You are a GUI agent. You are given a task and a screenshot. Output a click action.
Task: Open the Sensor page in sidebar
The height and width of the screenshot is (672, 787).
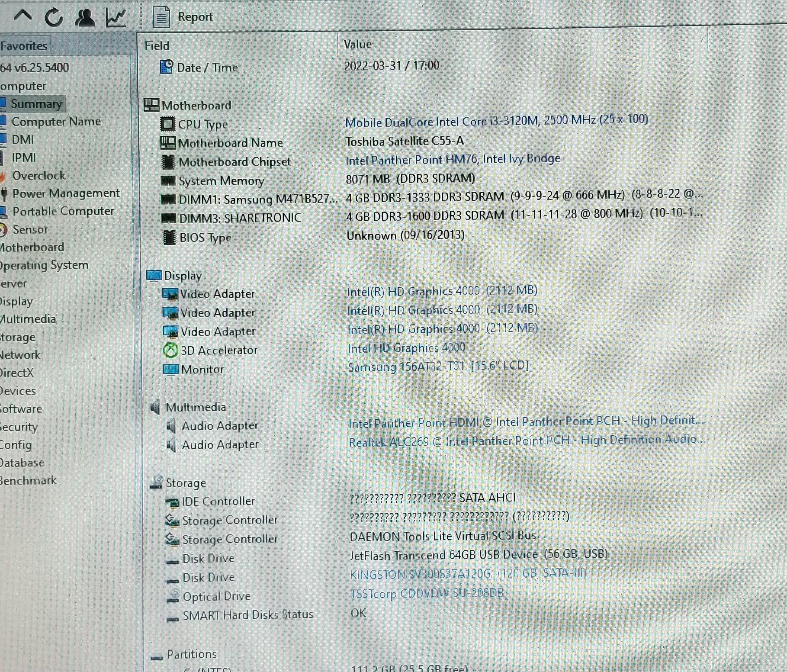pos(30,229)
